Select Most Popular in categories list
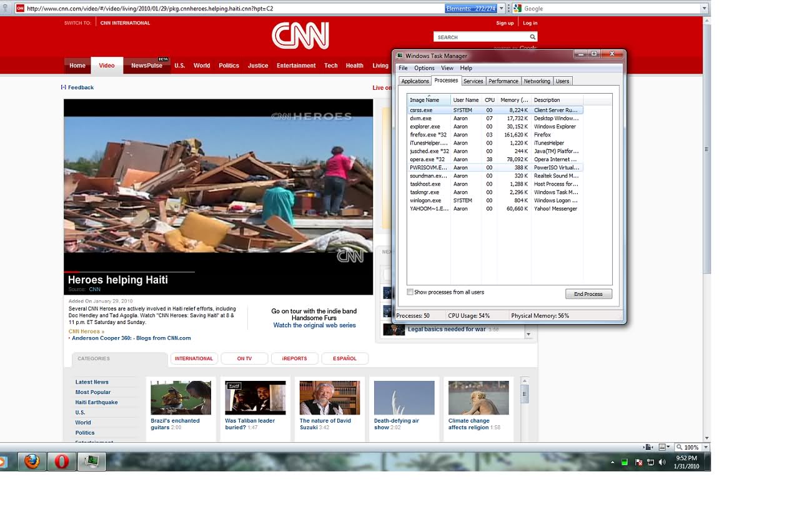Viewport: 812px width, 507px height. (93, 392)
